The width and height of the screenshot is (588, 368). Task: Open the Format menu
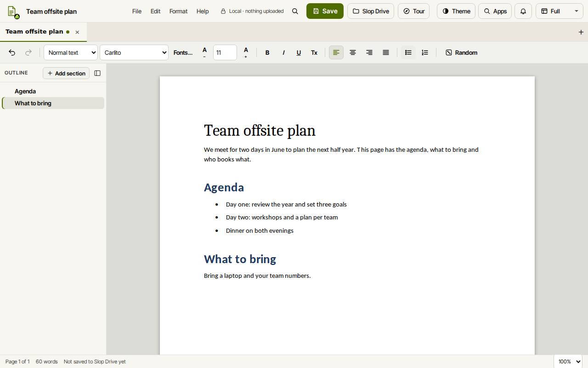coord(178,11)
